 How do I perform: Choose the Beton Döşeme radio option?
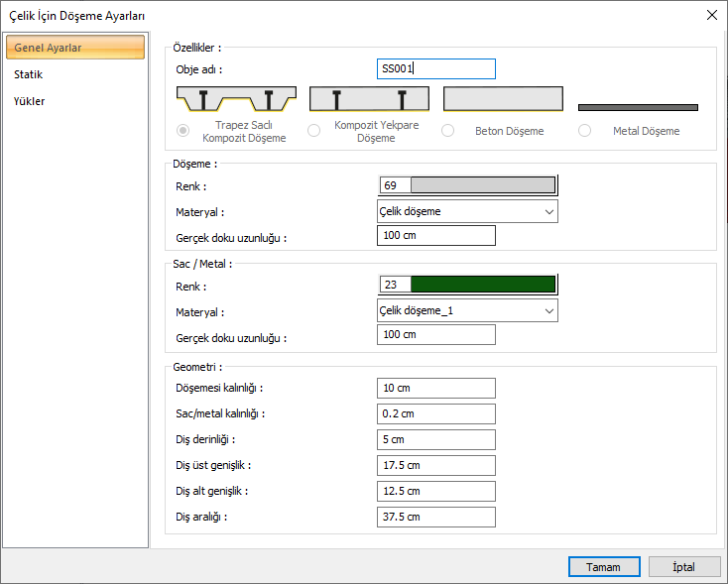click(448, 131)
